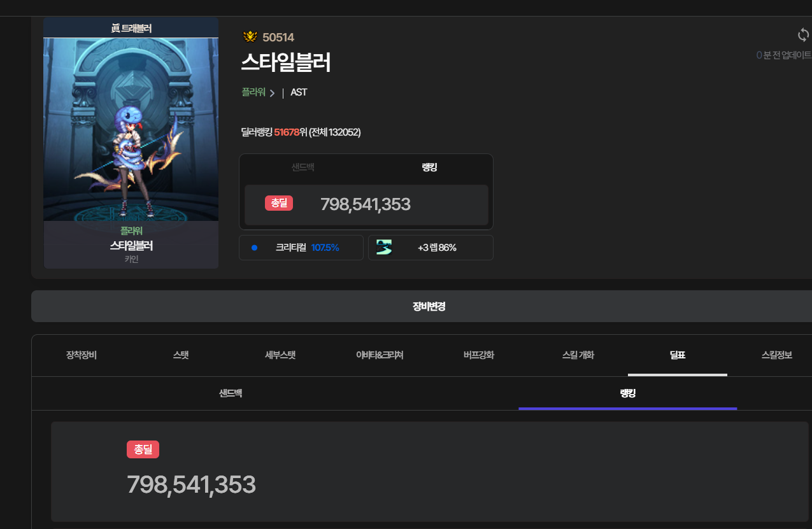Screen dimensions: 812x529
Task: View the 스킬정보 tab
Action: (776, 355)
